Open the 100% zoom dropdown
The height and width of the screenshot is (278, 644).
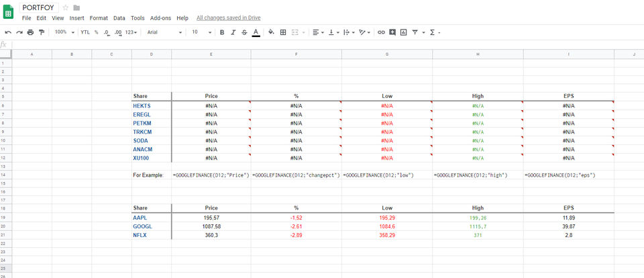tap(64, 32)
